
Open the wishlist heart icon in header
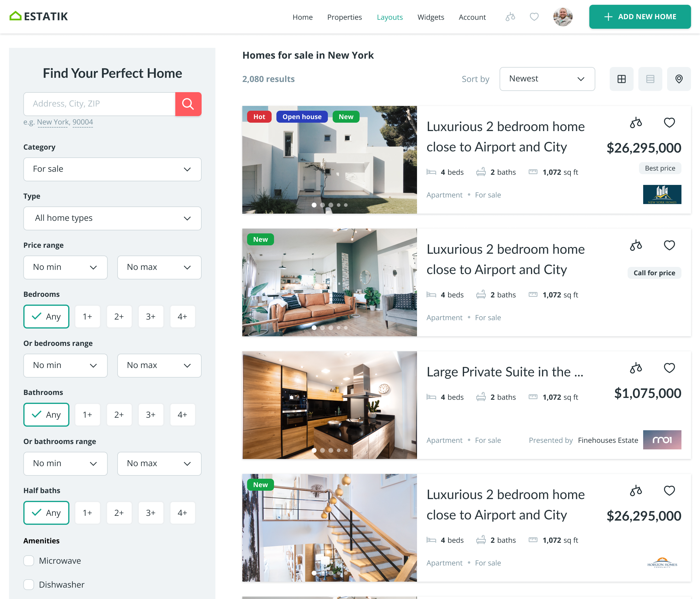tap(534, 17)
